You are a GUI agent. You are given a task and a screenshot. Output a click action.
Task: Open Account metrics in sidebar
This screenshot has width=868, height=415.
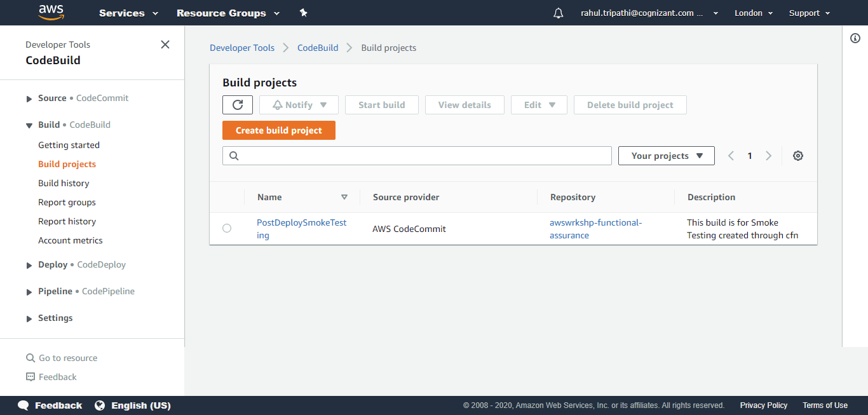coord(70,240)
